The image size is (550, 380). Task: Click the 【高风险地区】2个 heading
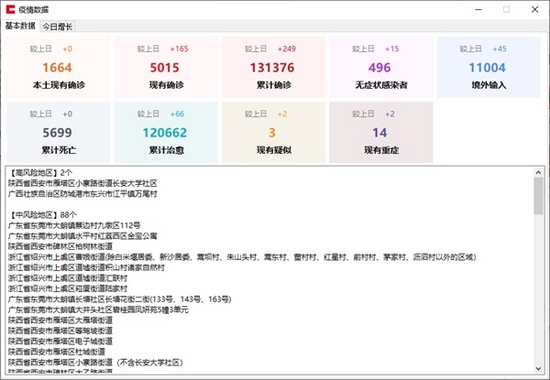click(41, 173)
